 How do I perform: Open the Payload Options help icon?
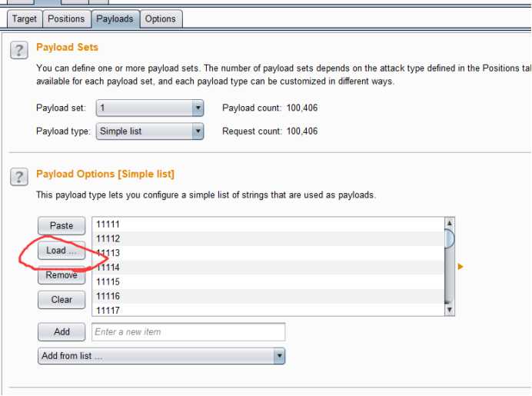pos(19,177)
